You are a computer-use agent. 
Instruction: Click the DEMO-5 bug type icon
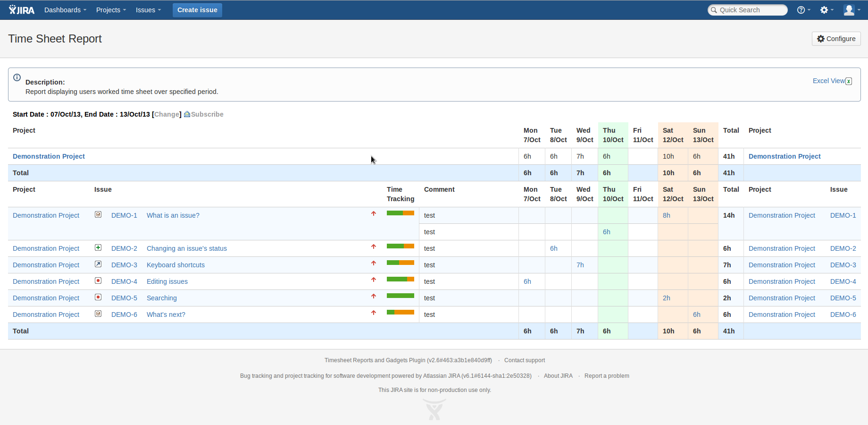point(98,297)
